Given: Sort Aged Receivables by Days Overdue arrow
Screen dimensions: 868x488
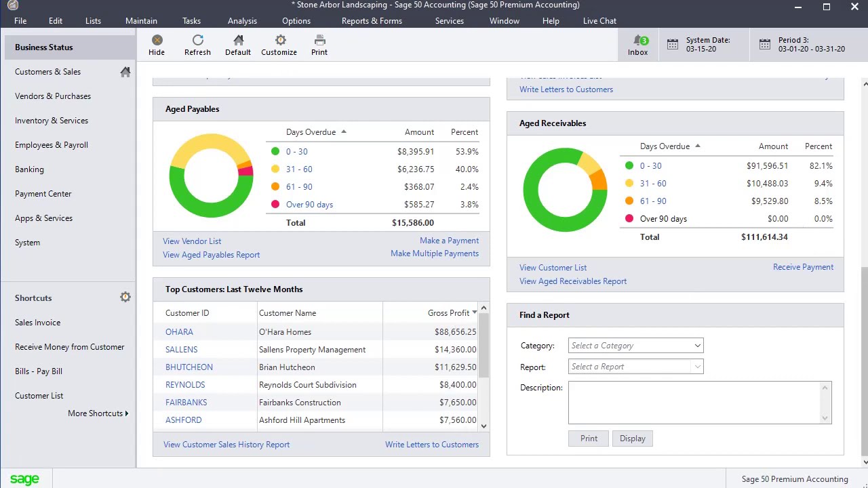Looking at the screenshot, I should tap(698, 146).
